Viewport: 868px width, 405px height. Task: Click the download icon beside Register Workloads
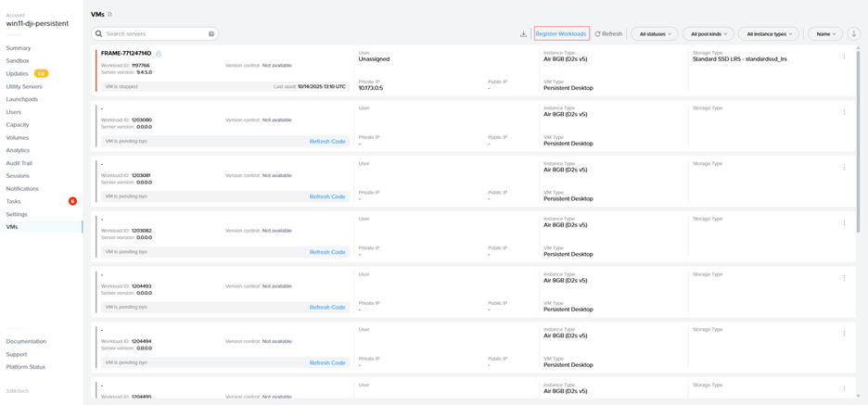tap(523, 34)
